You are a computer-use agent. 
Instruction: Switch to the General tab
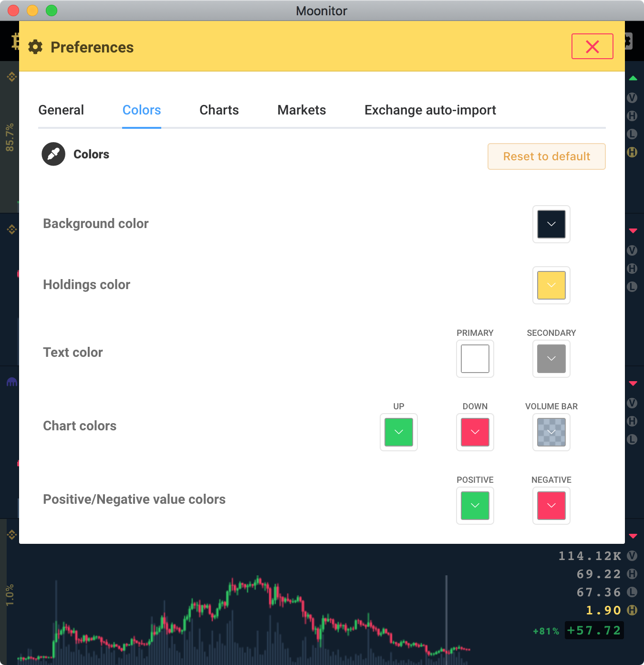pyautogui.click(x=61, y=110)
